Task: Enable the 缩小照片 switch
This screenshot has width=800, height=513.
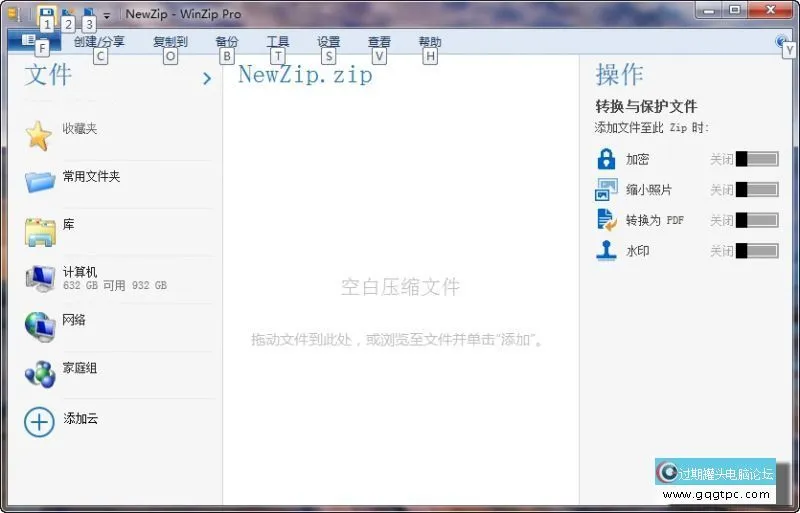Action: pos(756,190)
